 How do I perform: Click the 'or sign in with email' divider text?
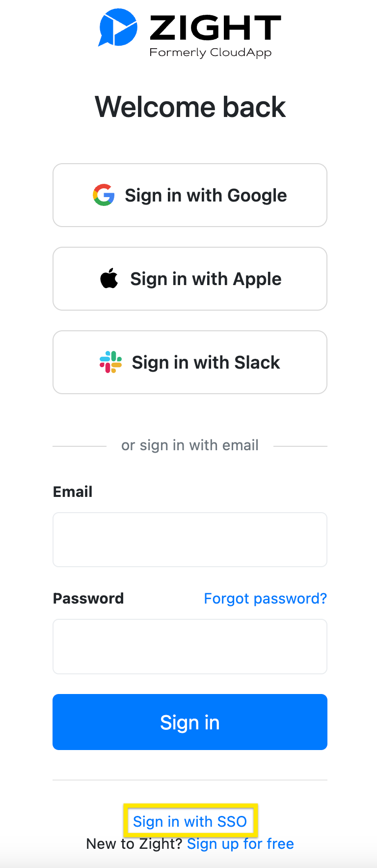coord(190,445)
